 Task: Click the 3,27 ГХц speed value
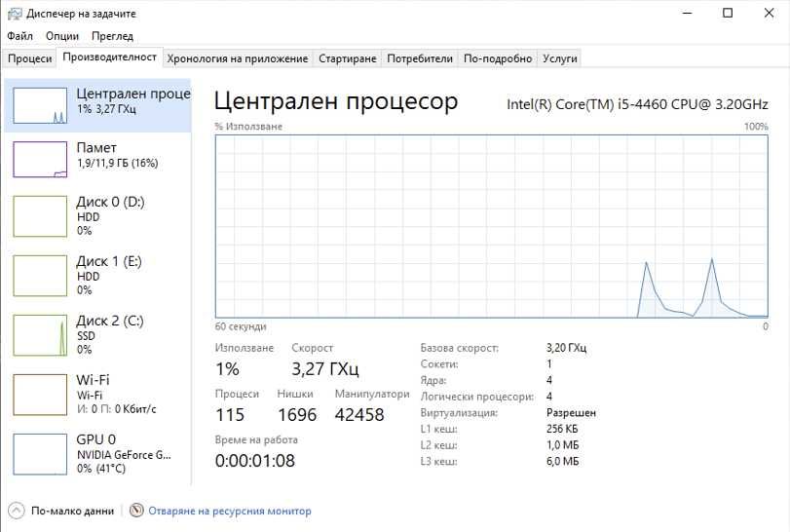[x=325, y=368]
